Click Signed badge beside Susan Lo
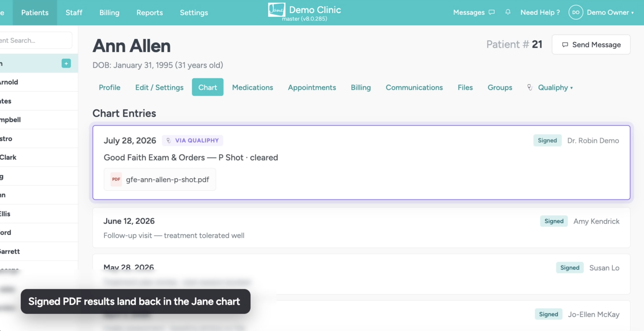This screenshot has width=644, height=331. (x=570, y=268)
